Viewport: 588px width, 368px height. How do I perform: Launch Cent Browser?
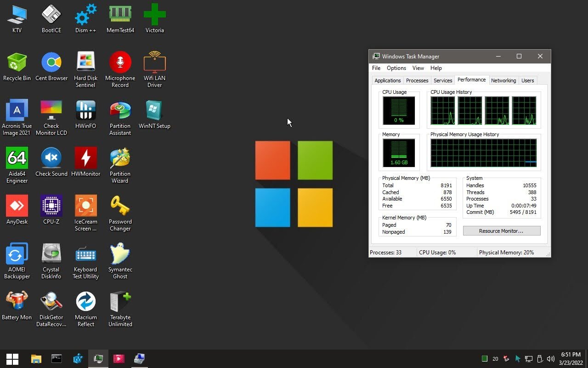pyautogui.click(x=51, y=67)
